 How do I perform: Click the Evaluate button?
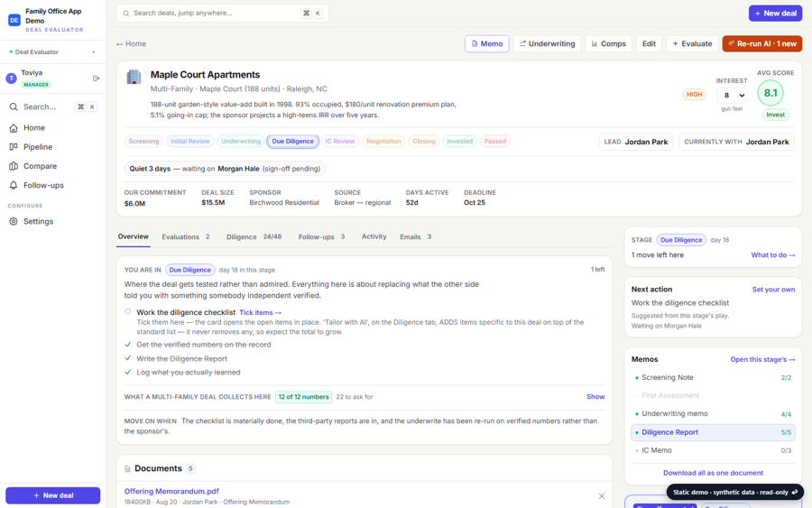coord(692,44)
